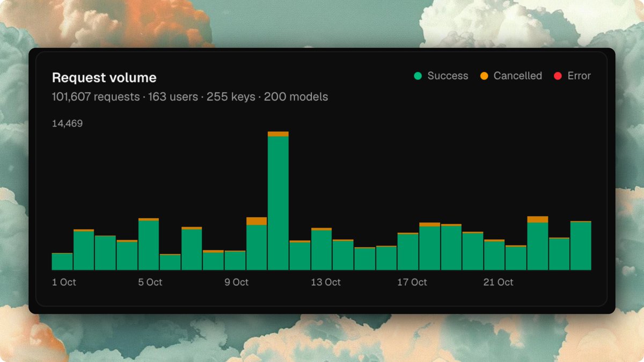Select the last bar on the right

(x=581, y=245)
